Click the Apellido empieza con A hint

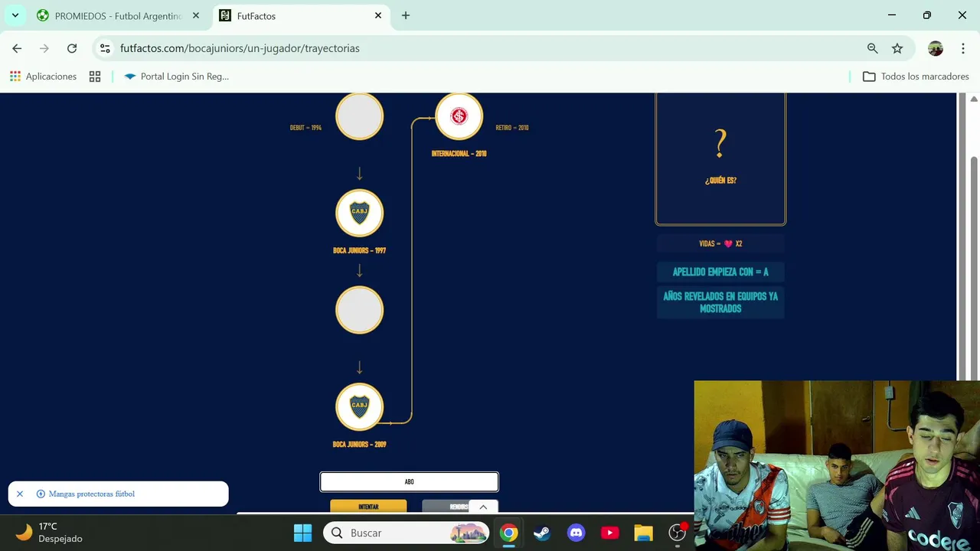coord(720,272)
